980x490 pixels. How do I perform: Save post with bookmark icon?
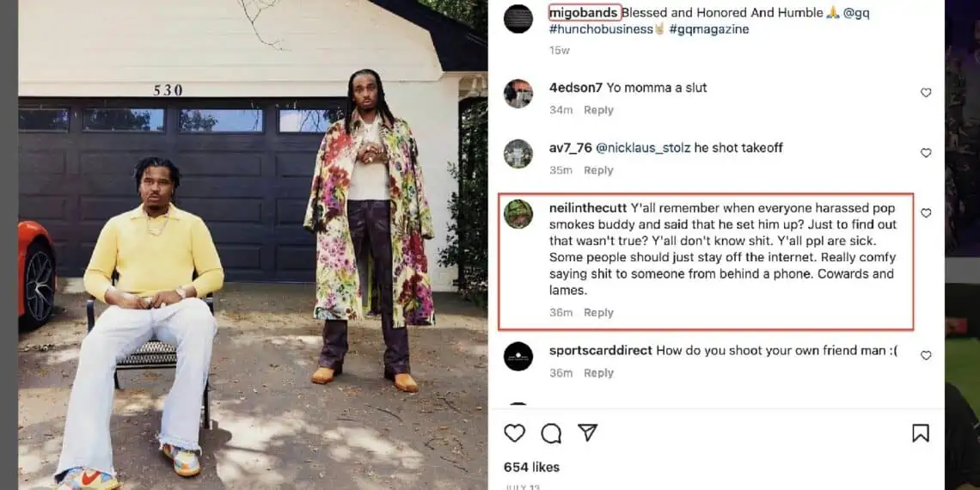click(x=920, y=433)
